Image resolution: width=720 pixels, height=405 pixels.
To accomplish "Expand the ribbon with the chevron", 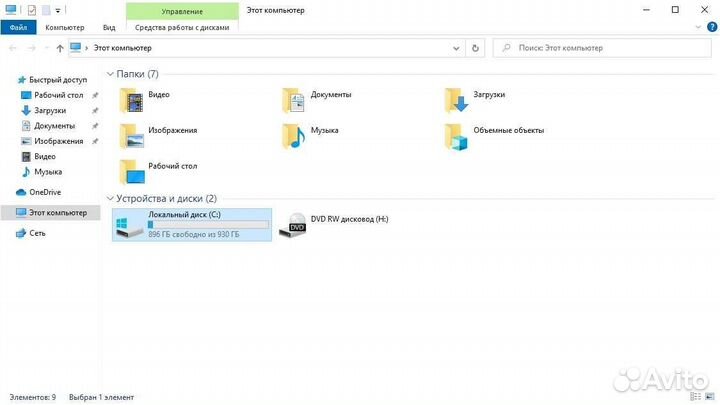I will coord(698,27).
